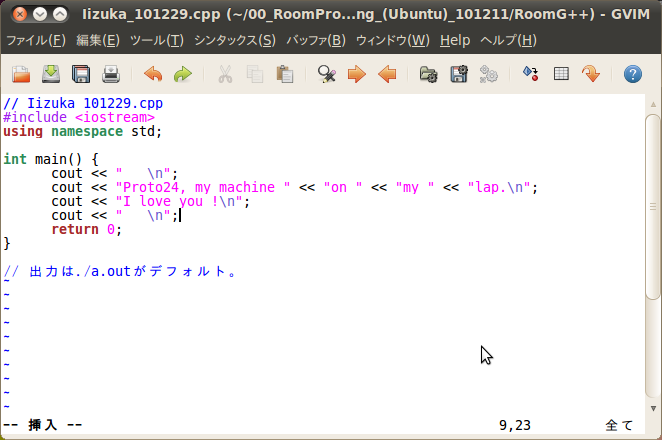The width and height of the screenshot is (662, 440).
Task: Click the '-- 挿入 --' mode indicator
Action: tap(43, 425)
